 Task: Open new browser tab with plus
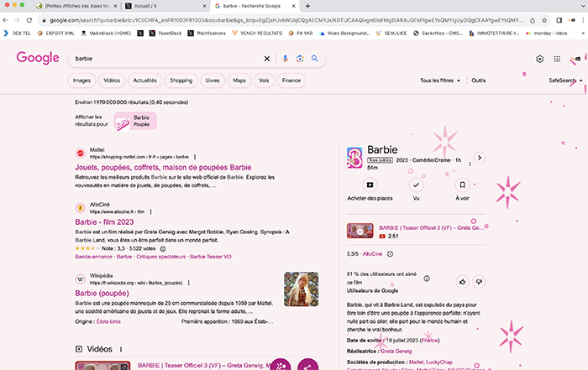click(x=307, y=6)
